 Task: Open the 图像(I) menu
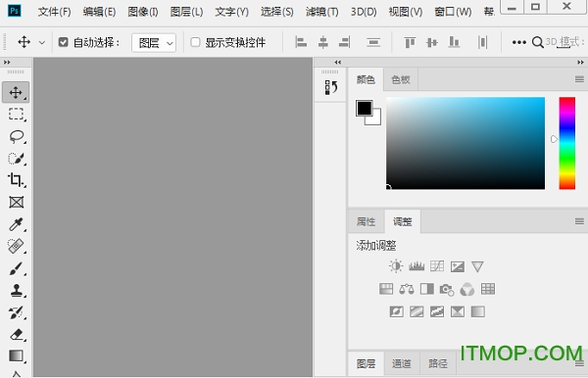(143, 12)
